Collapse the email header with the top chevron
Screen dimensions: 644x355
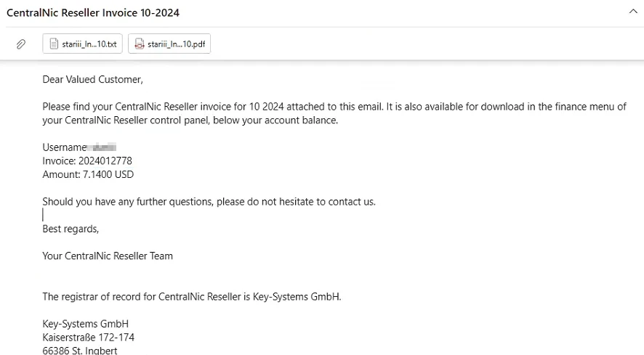pos(632,12)
